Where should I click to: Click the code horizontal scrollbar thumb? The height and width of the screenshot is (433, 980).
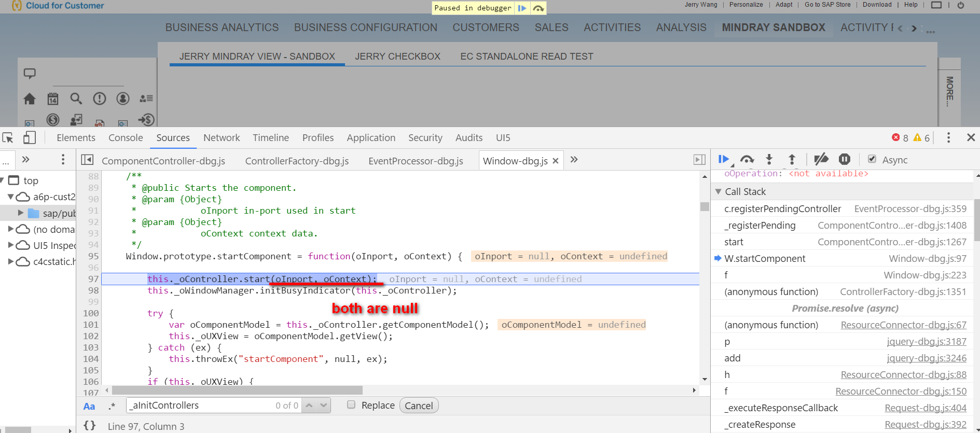click(237, 390)
